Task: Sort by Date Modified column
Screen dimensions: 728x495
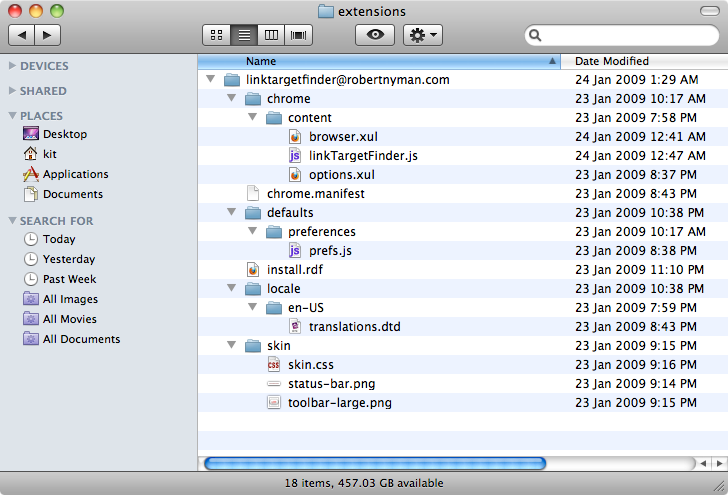Action: pyautogui.click(x=640, y=61)
